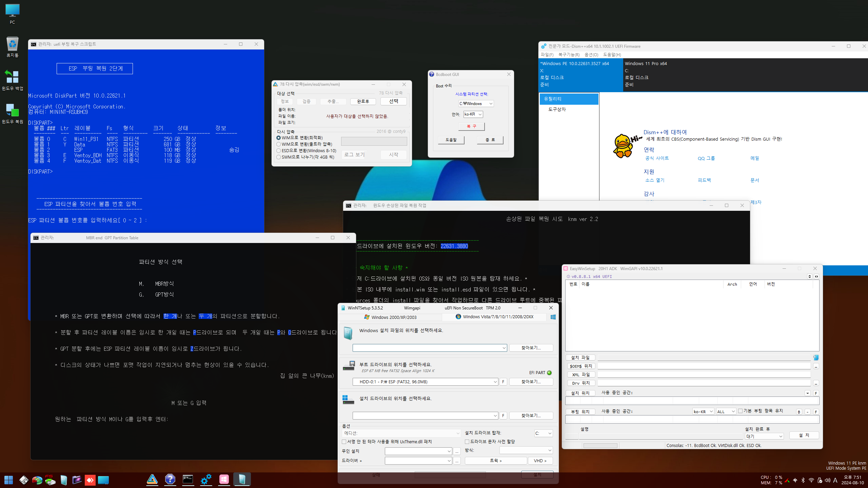Switch to the WinNTSetup taskbar app
The height and width of the screenshot is (488, 868).
coord(242,479)
